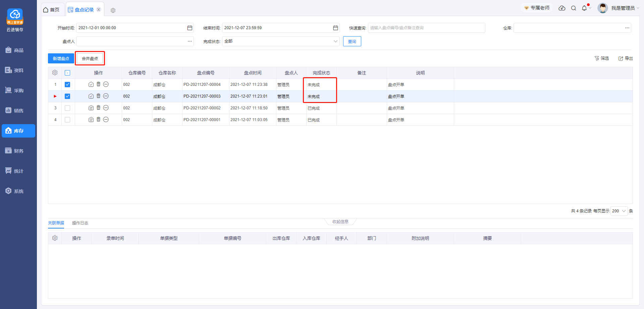Click the 筛选 filter button
Image resolution: width=644 pixels, height=309 pixels.
[x=602, y=58]
